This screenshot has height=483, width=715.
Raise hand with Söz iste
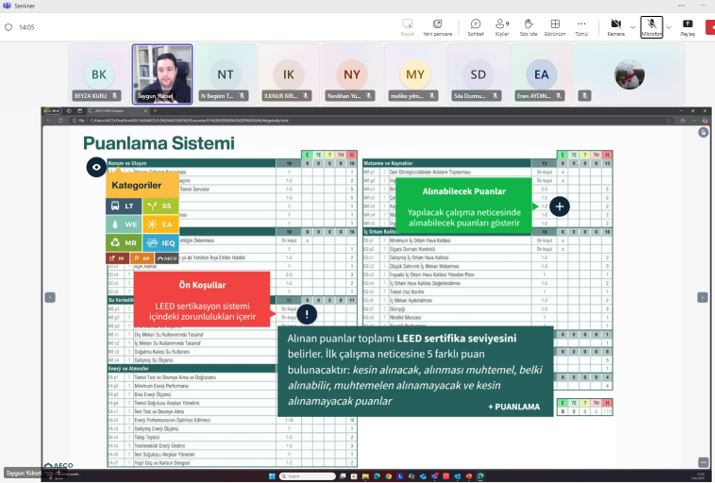pos(528,27)
